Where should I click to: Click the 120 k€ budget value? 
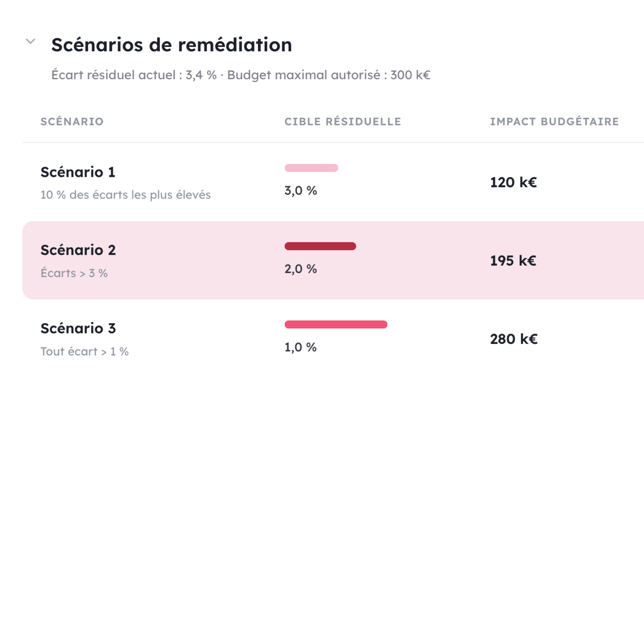pos(514,182)
